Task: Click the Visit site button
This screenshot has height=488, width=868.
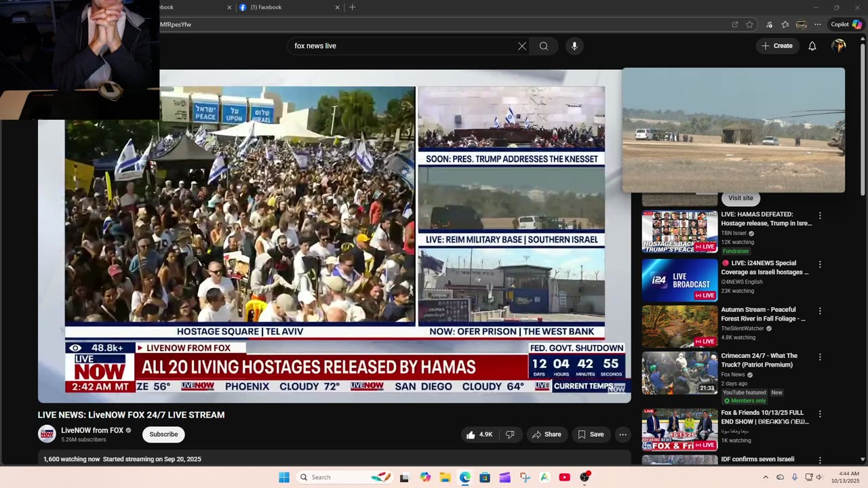Action: [x=741, y=198]
